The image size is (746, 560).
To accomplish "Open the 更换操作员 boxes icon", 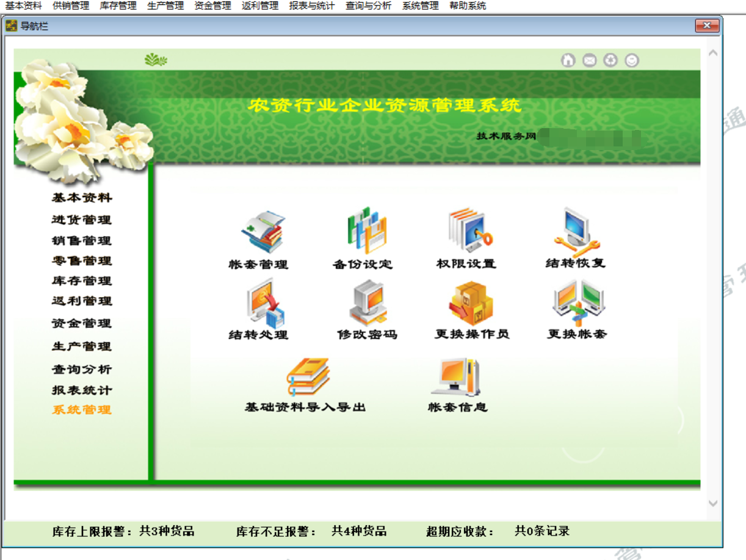I will pos(470,303).
